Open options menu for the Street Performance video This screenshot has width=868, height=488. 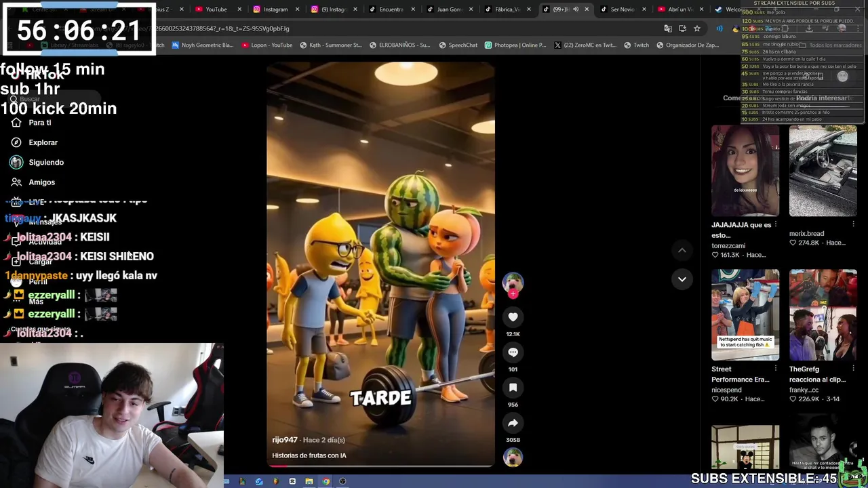coord(776,369)
